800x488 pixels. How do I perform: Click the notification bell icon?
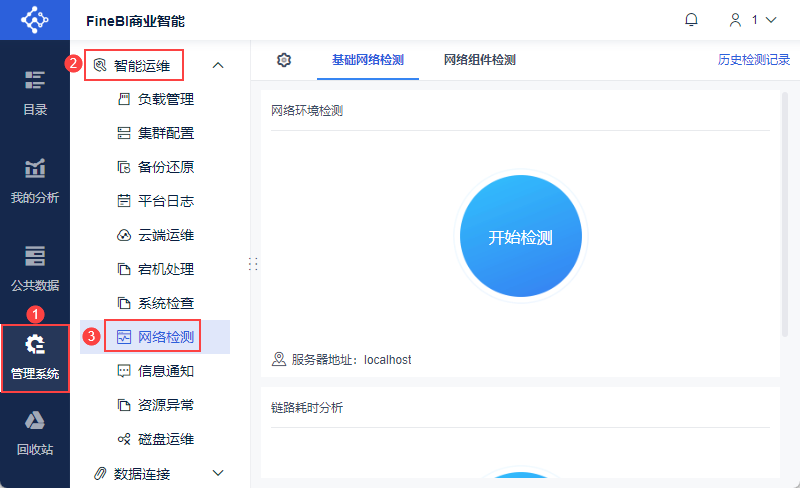[691, 19]
